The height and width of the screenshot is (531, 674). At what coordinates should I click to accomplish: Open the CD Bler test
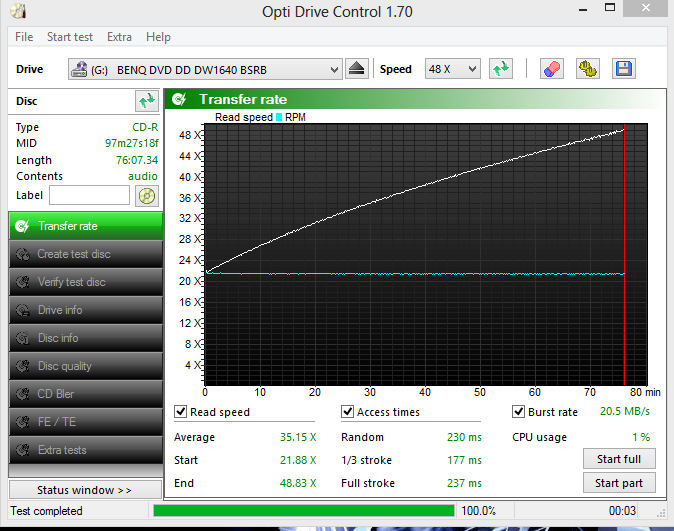(x=86, y=394)
